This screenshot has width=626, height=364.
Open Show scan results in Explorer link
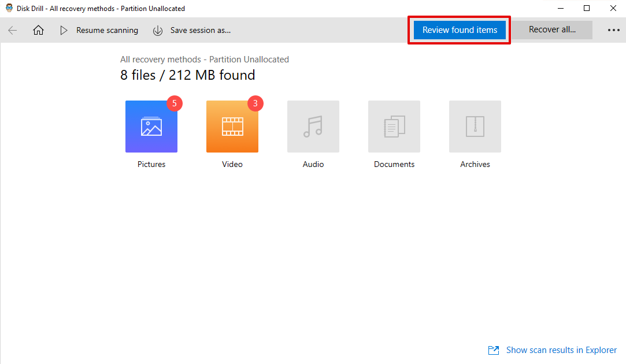tap(561, 350)
